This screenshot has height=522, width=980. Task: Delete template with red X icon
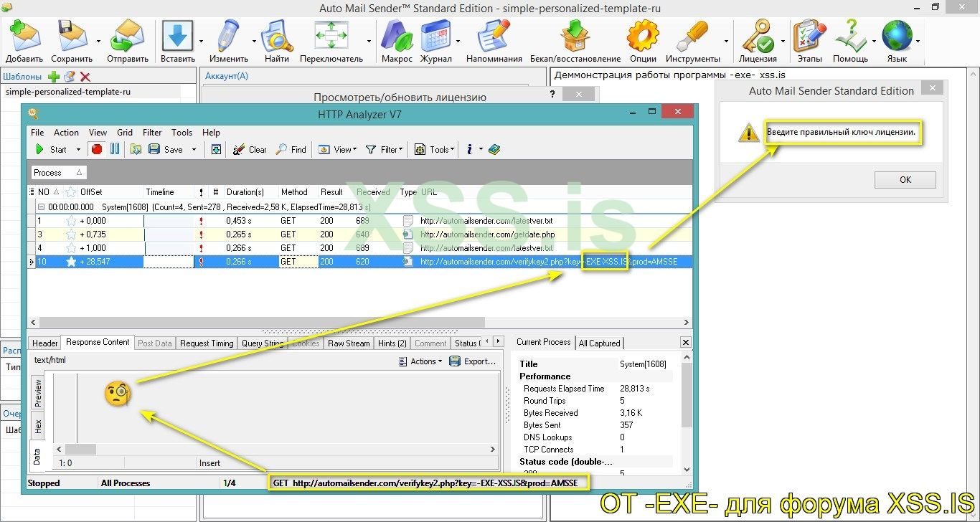click(x=85, y=77)
